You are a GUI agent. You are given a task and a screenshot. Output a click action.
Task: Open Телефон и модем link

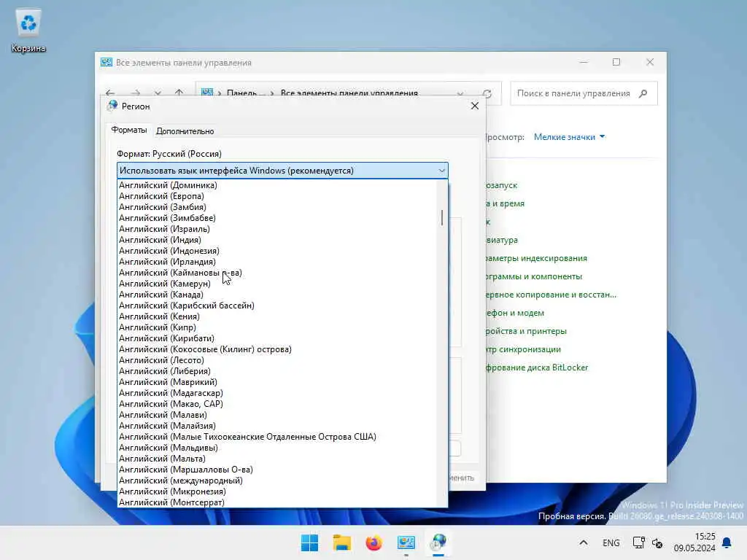515,314
